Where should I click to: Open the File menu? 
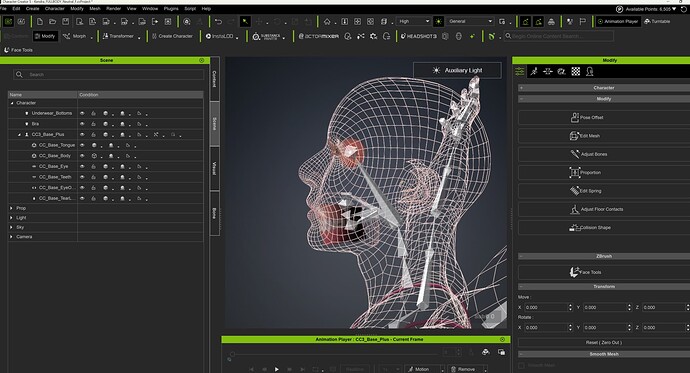point(4,8)
